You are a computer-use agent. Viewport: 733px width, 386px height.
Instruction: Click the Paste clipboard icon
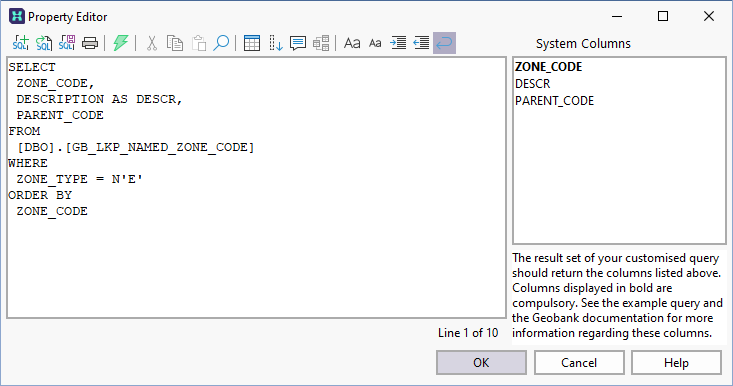point(199,43)
